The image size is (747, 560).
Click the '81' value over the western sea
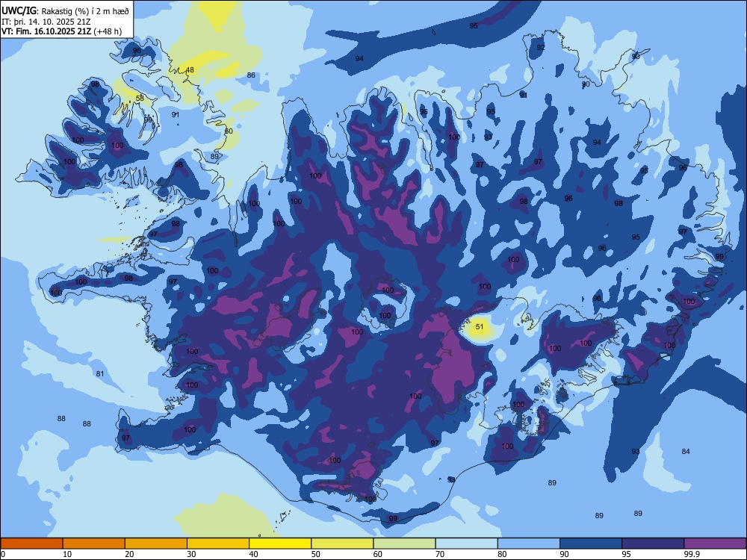click(100, 374)
